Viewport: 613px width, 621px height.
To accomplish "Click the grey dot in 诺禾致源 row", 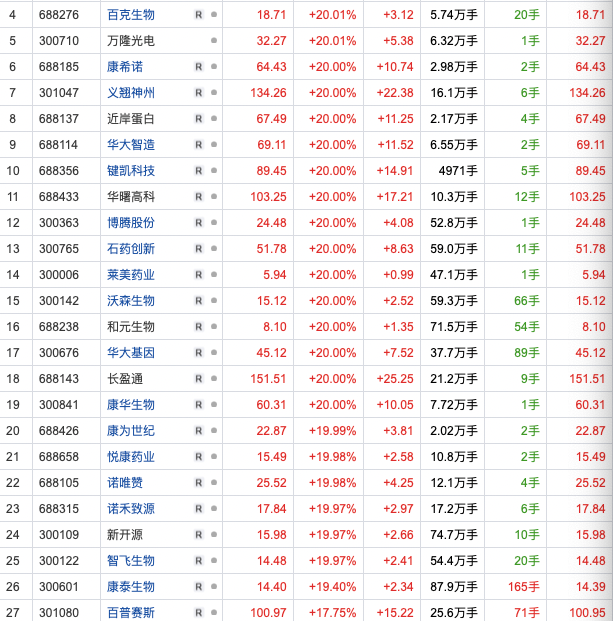I will point(214,509).
